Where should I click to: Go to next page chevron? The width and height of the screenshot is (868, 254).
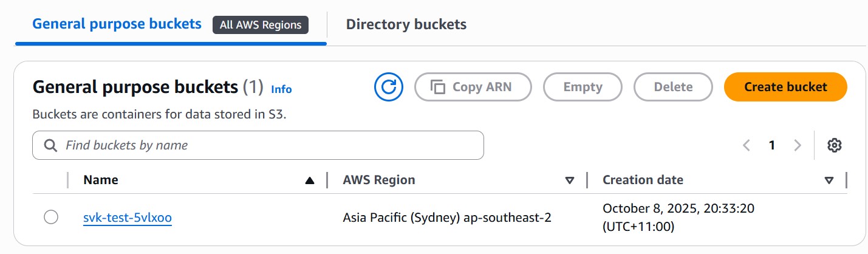point(798,145)
